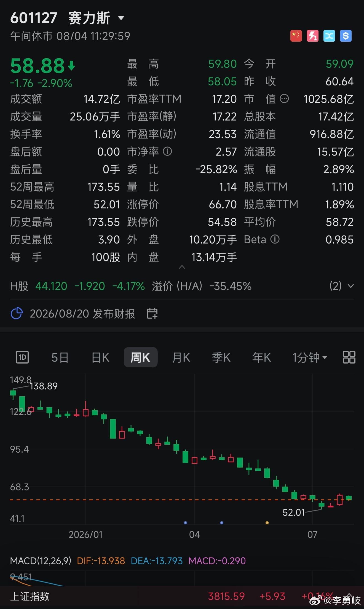
Task: Tap the blue shuffle arrows icon
Action: click(329, 36)
